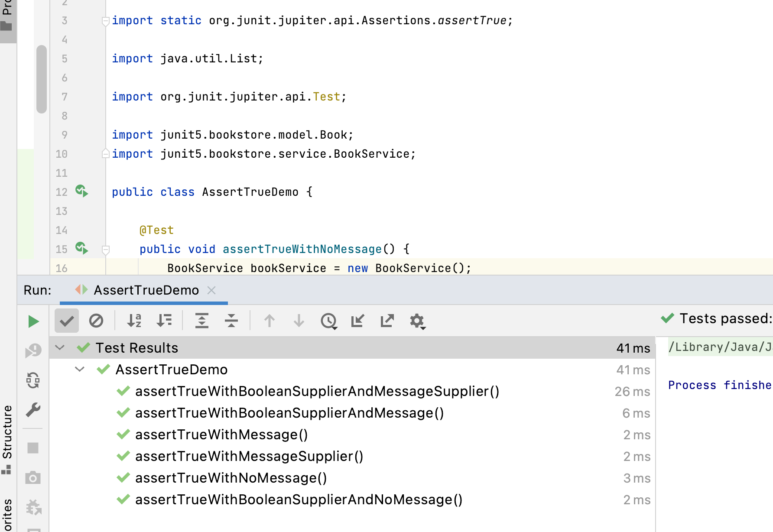Collapse the AssertTrueDemo tree node
This screenshot has height=532, width=773.
pyautogui.click(x=79, y=369)
